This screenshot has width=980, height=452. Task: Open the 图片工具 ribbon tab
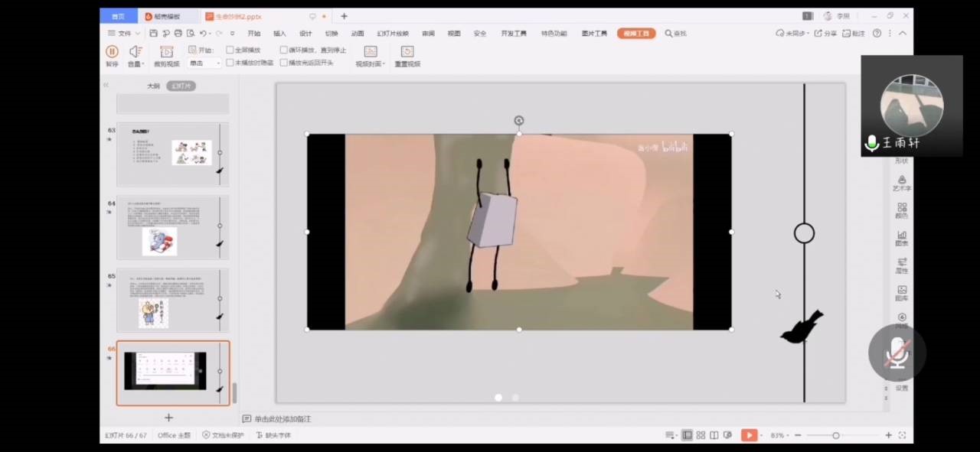(594, 34)
